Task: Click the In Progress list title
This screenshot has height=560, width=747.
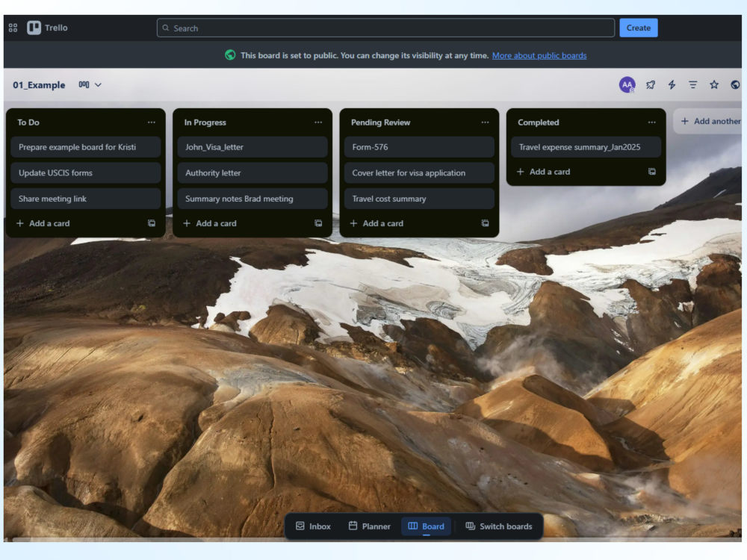Action: click(x=205, y=122)
